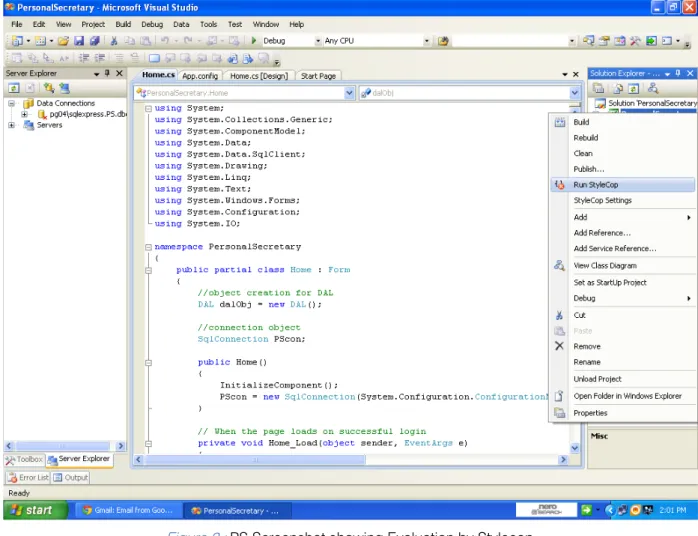Click the Start Debugging green arrow
Screen dimensions: 698x536
coord(253,41)
